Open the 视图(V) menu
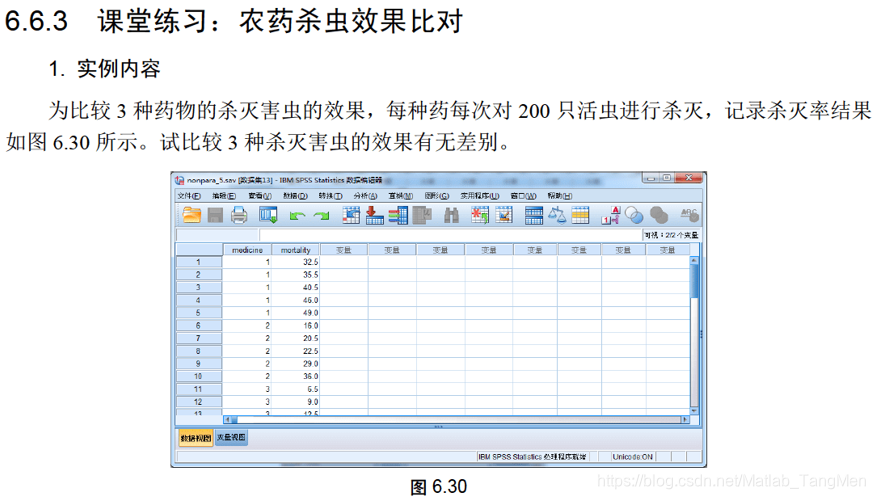Screen dimensions: 875x499 coord(259,196)
